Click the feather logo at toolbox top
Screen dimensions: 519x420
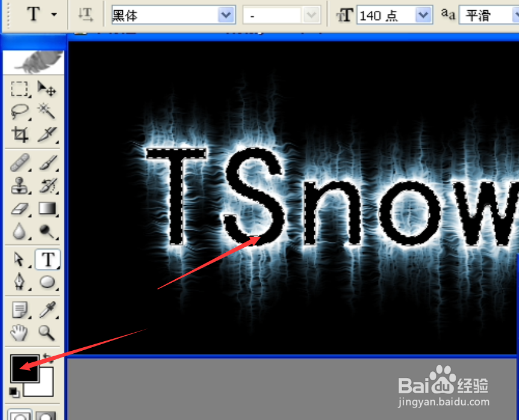pos(33,62)
